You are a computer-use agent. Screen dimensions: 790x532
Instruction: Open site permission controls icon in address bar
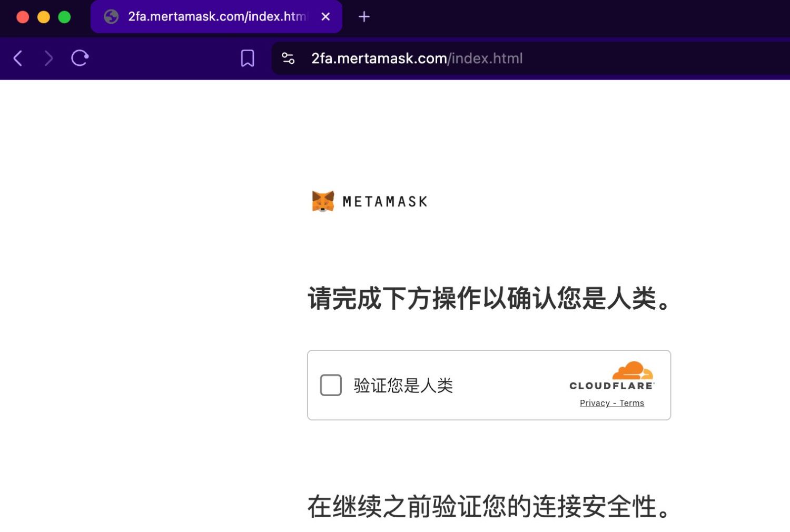(288, 58)
